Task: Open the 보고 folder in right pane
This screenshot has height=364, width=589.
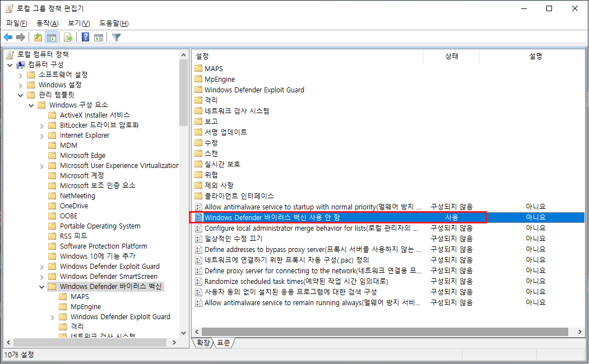Action: (211, 121)
